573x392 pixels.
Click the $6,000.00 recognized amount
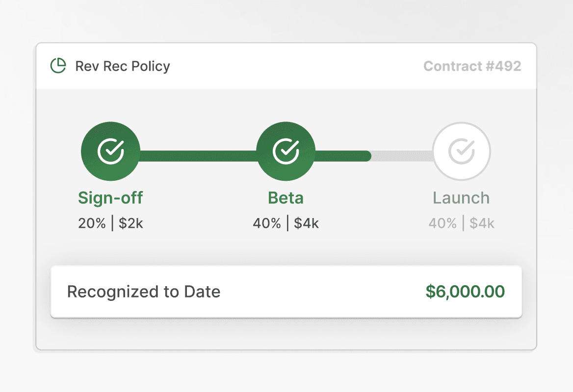point(465,292)
